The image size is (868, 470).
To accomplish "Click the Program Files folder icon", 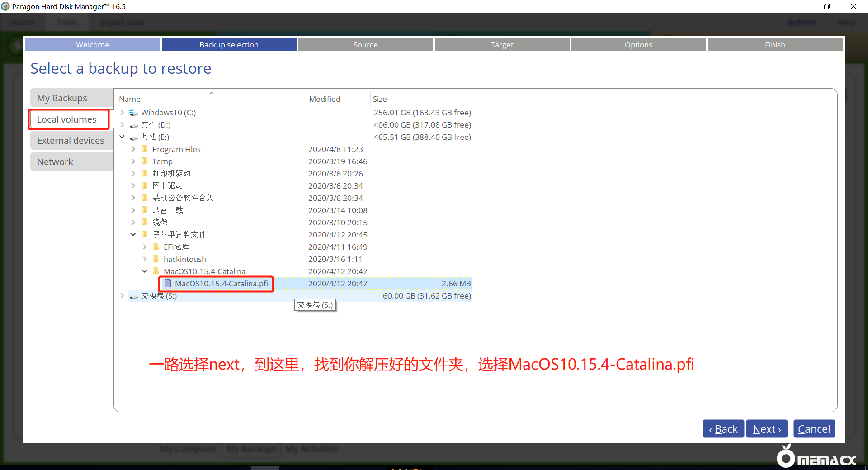I will [x=145, y=149].
